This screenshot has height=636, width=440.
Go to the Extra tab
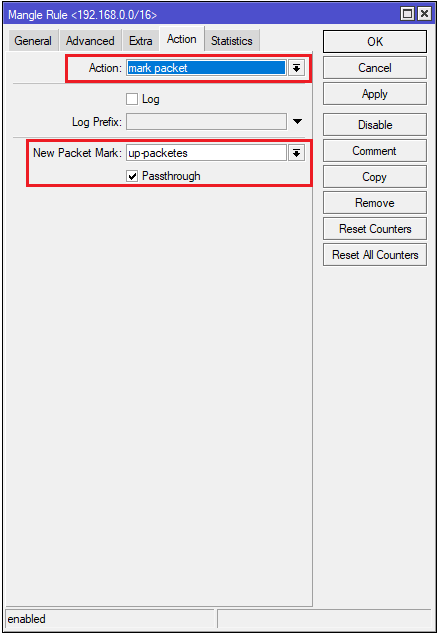pyautogui.click(x=141, y=41)
